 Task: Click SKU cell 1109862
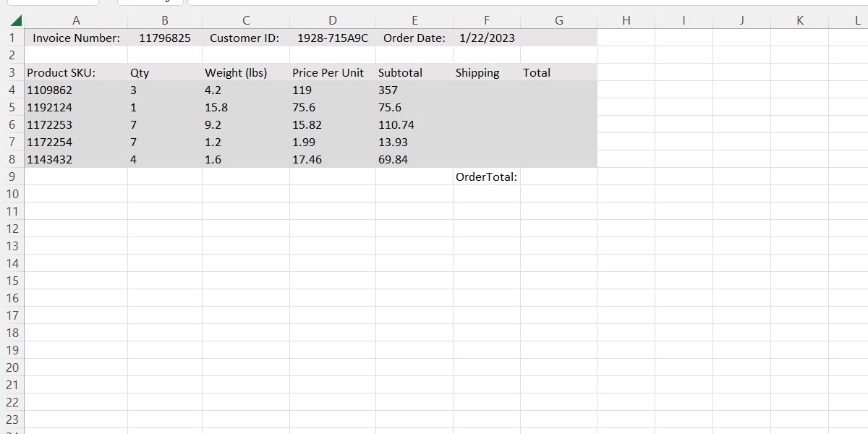[x=76, y=90]
